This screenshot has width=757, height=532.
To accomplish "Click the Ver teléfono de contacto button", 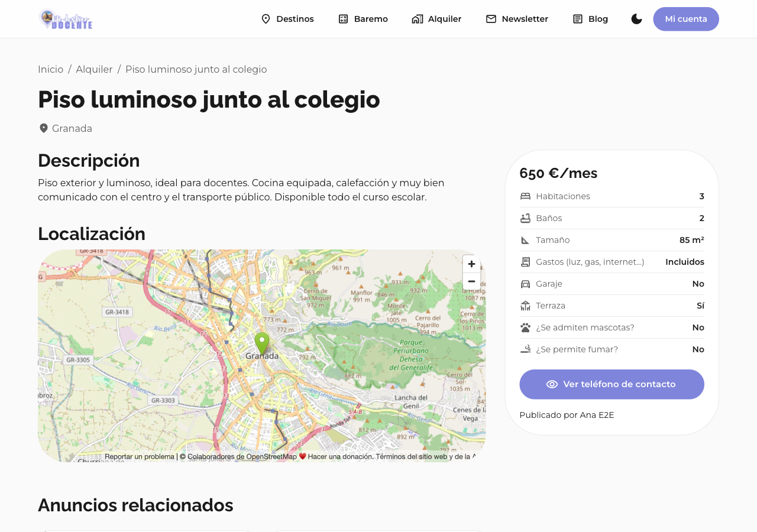I will (x=612, y=384).
